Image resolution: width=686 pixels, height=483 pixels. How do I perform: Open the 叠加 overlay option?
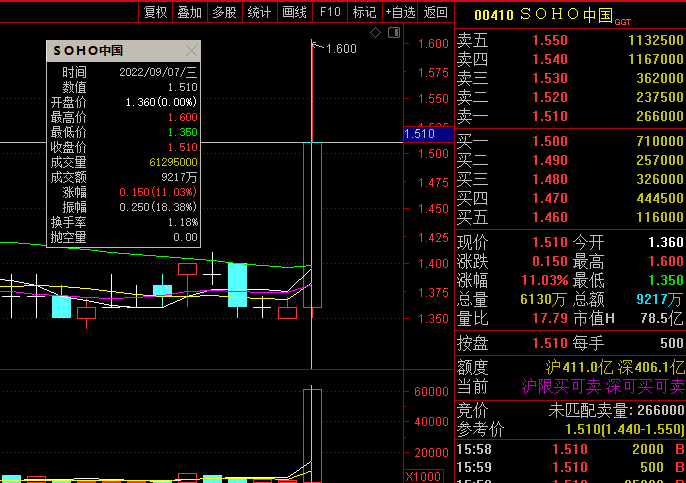pyautogui.click(x=189, y=12)
